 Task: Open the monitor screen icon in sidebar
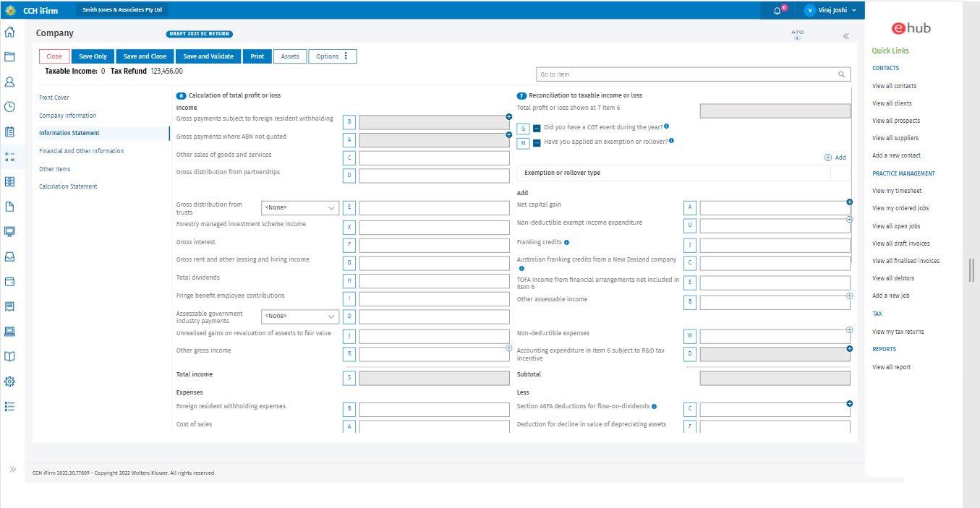(10, 231)
